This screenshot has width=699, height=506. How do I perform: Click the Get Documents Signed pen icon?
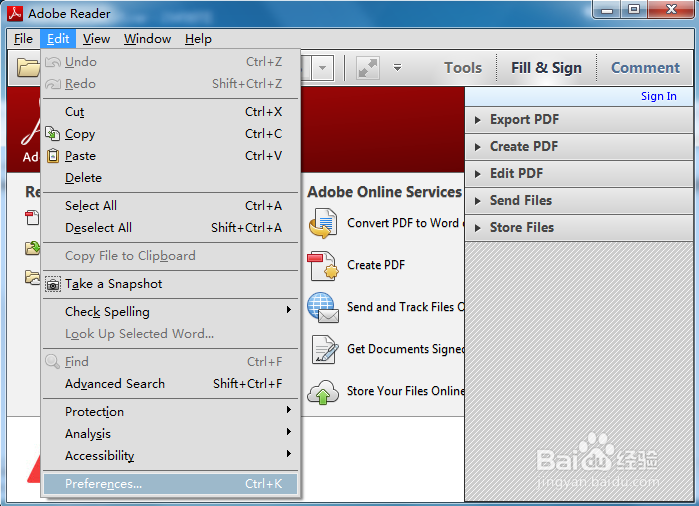(x=323, y=349)
